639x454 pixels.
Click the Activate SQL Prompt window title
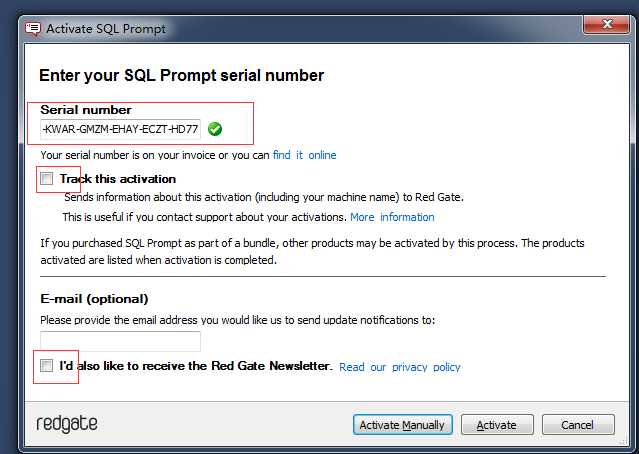[x=106, y=29]
